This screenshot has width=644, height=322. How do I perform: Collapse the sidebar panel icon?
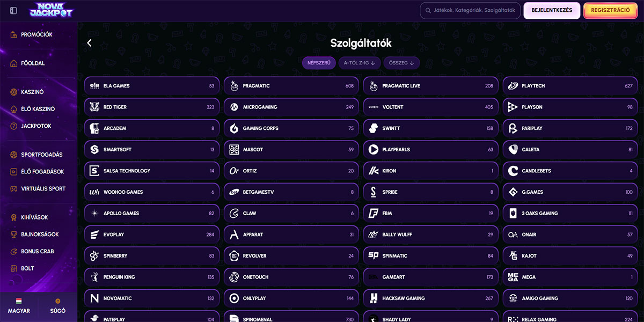[x=13, y=11]
